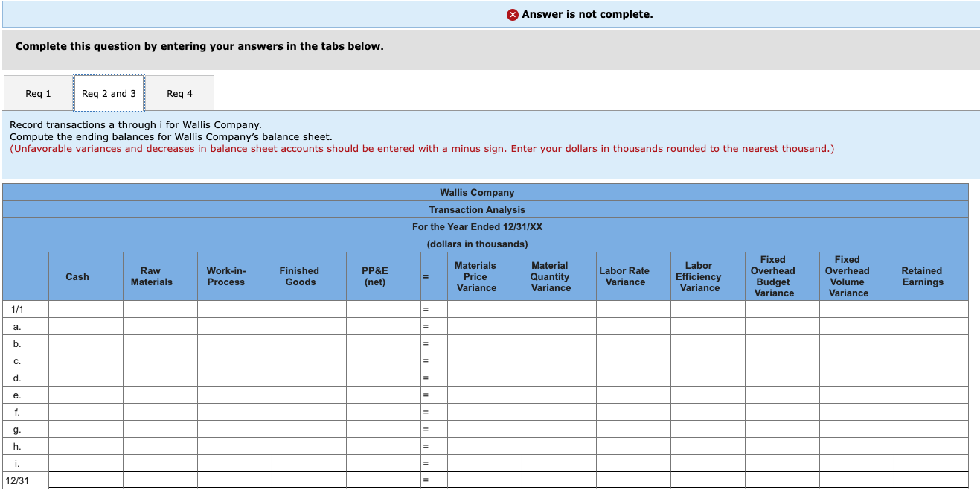
Task: Select the Cash cell in row e.
Action: [x=86, y=395]
